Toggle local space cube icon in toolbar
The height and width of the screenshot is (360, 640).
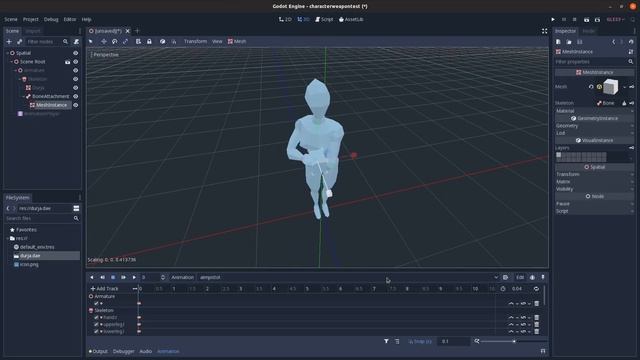click(x=162, y=41)
